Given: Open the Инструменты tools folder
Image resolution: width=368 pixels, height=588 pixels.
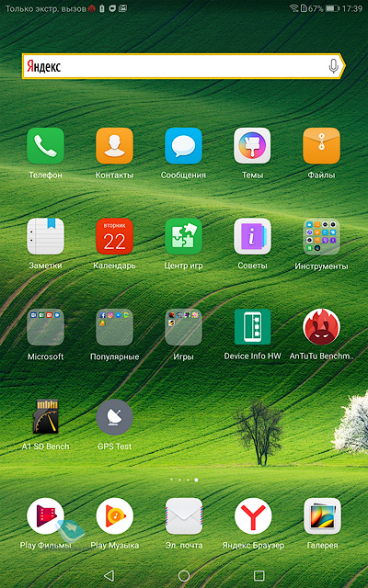Looking at the screenshot, I should [321, 237].
